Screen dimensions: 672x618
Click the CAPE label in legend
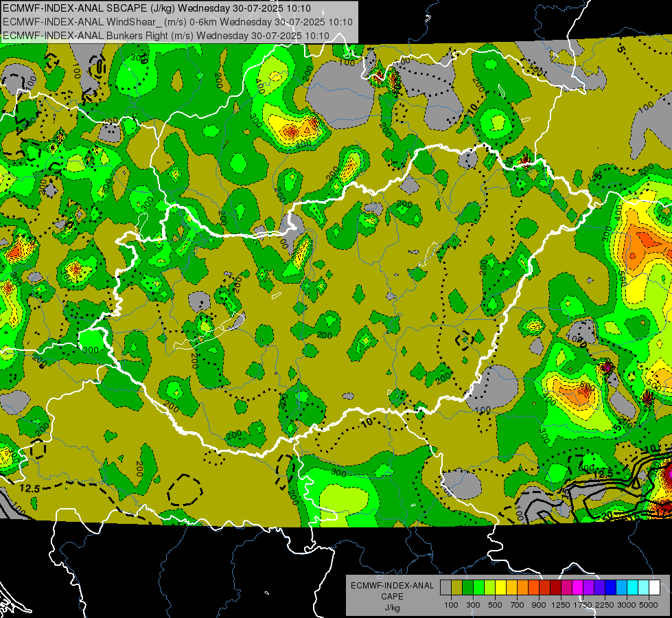(393, 596)
